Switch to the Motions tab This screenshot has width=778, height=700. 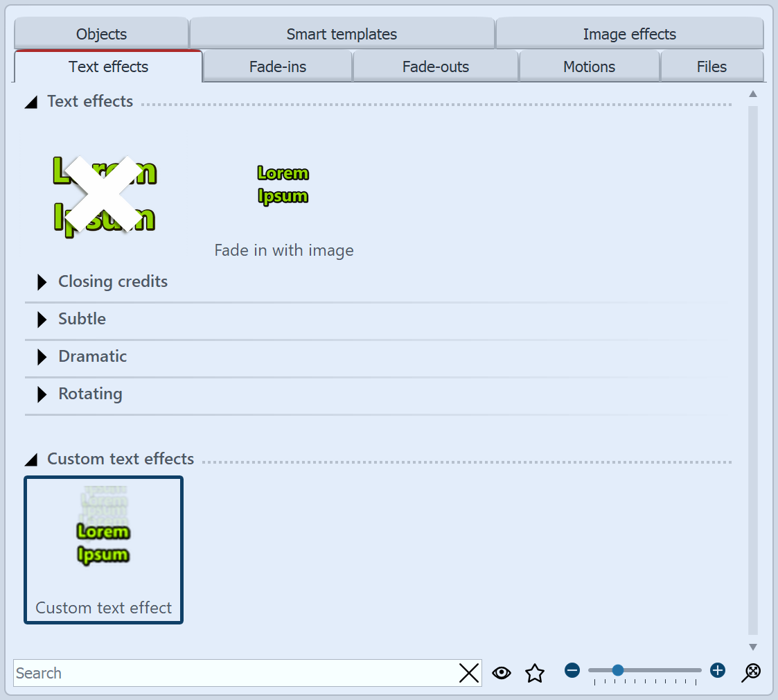(588, 66)
